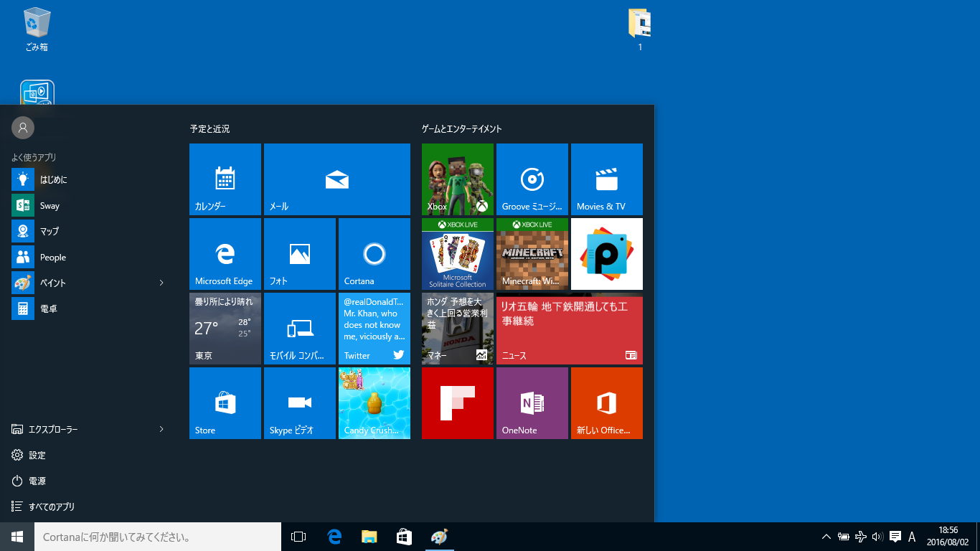Open the Calendar (カレンダー) tile
The width and height of the screenshot is (980, 551).
point(225,179)
